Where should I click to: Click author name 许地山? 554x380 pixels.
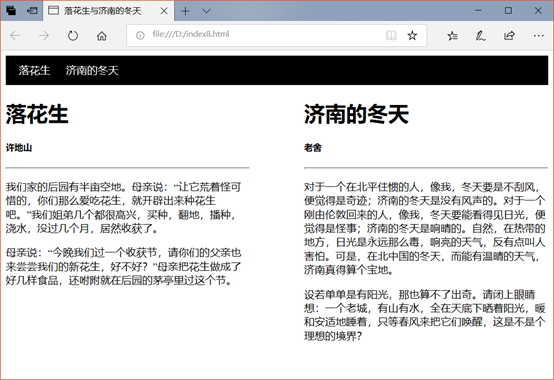click(x=19, y=148)
